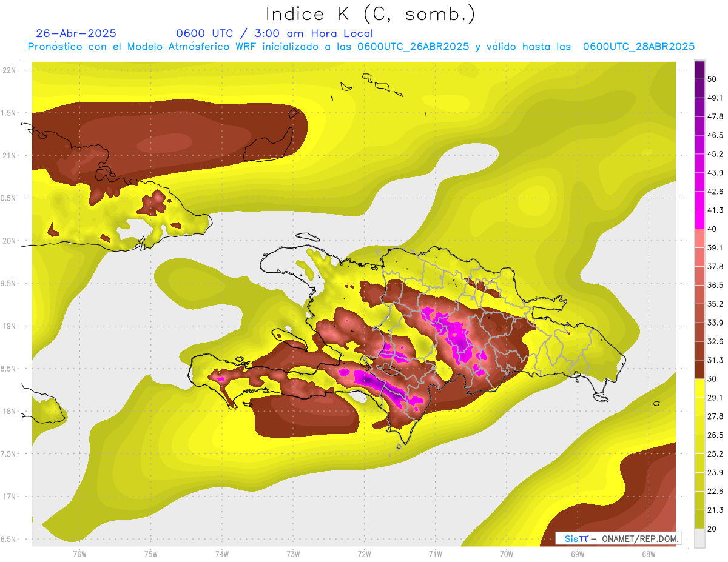The height and width of the screenshot is (562, 728).
Task: Click the '0600 UTC / 3:00 am Hora Local' time label
Action: tap(275, 33)
